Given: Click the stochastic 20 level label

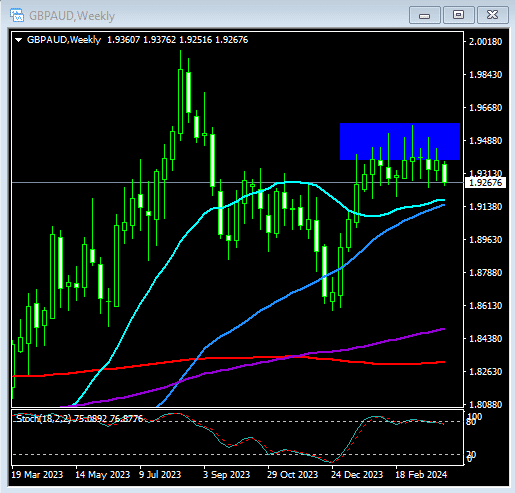Looking at the screenshot, I should [x=471, y=454].
